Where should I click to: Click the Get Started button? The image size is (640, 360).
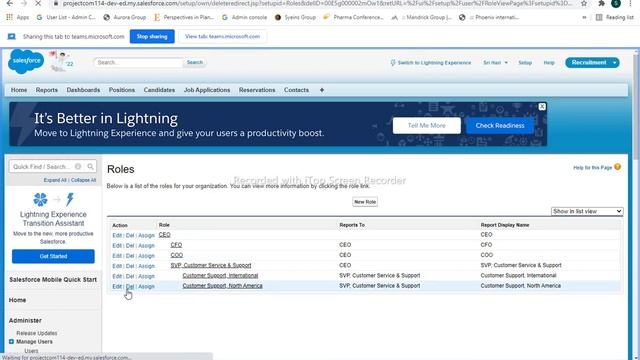pos(53,256)
